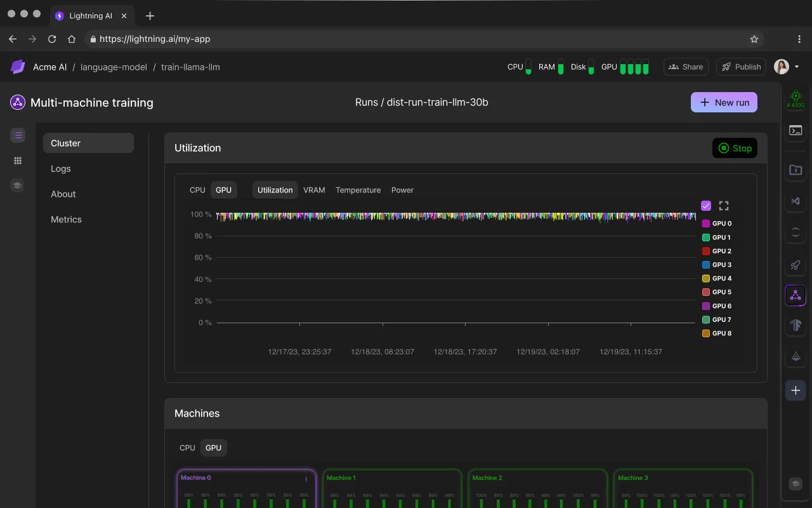The height and width of the screenshot is (508, 812).
Task: Open the learning cap icon in left rail
Action: point(18,185)
